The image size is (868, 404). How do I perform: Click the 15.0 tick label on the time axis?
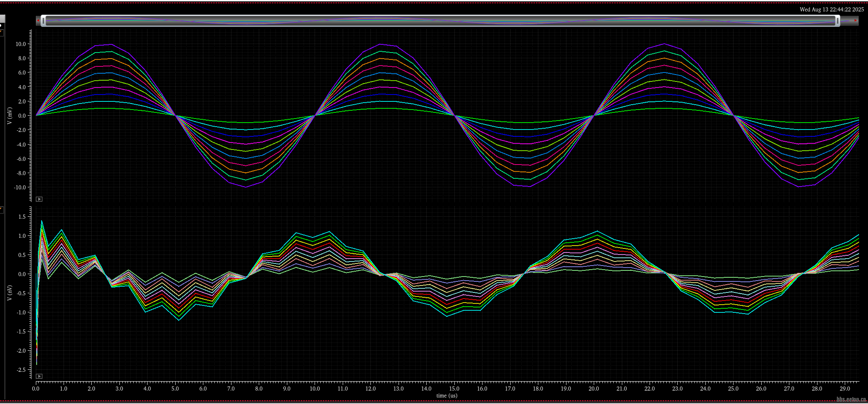(x=454, y=389)
